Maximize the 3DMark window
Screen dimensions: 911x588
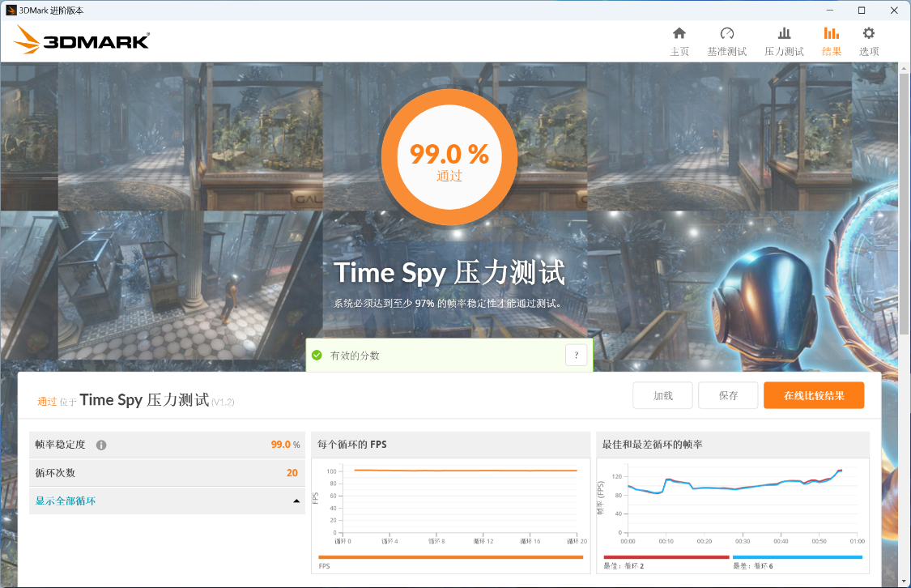[x=862, y=11]
